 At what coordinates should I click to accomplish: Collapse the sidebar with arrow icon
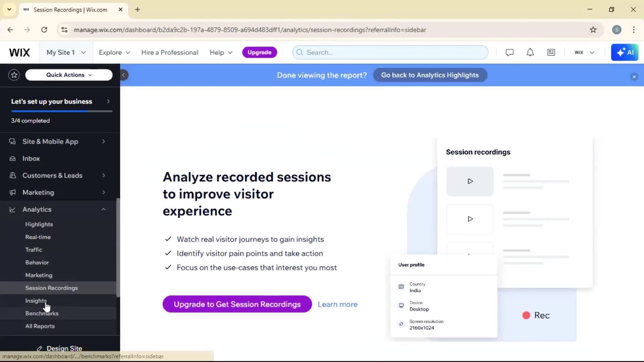click(123, 75)
